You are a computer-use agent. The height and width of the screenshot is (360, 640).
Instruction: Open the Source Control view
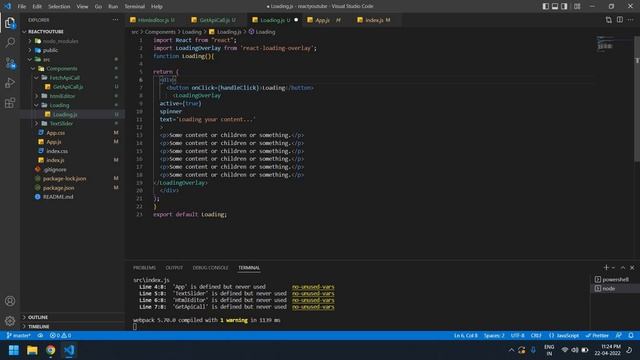coord(10,63)
